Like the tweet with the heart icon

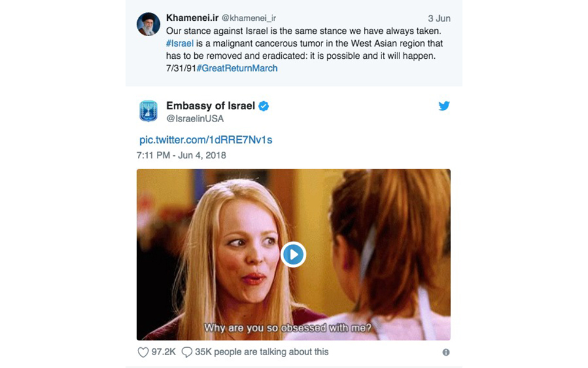pyautogui.click(x=143, y=352)
